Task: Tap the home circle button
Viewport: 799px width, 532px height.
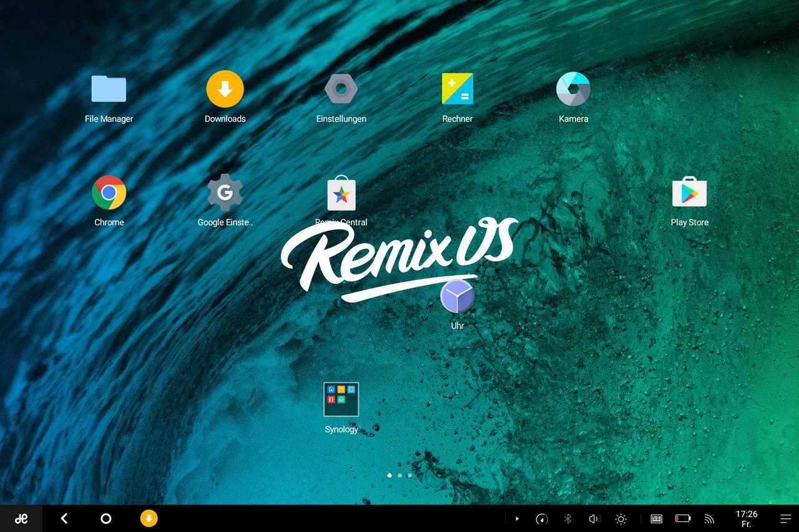Action: tap(106, 518)
